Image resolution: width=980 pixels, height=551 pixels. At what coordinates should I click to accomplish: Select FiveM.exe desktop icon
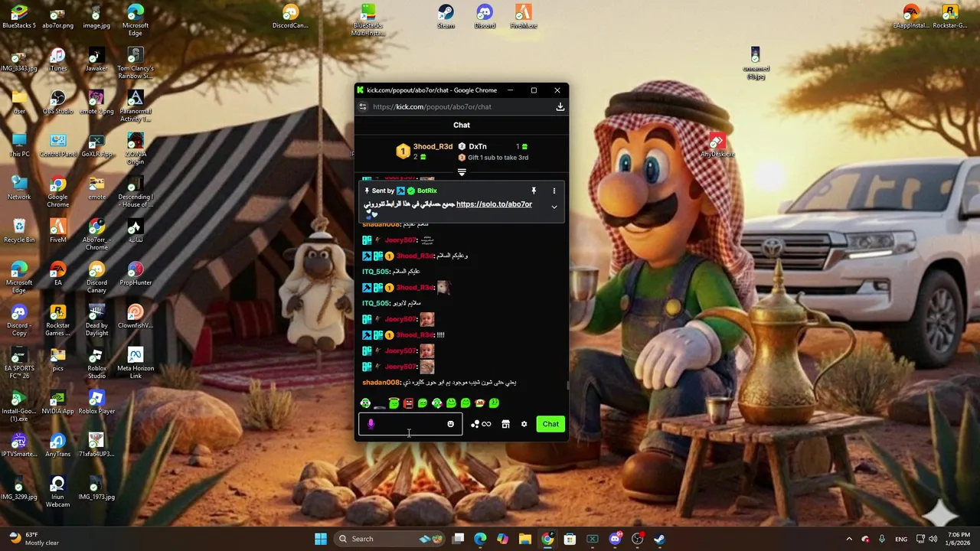pyautogui.click(x=524, y=17)
